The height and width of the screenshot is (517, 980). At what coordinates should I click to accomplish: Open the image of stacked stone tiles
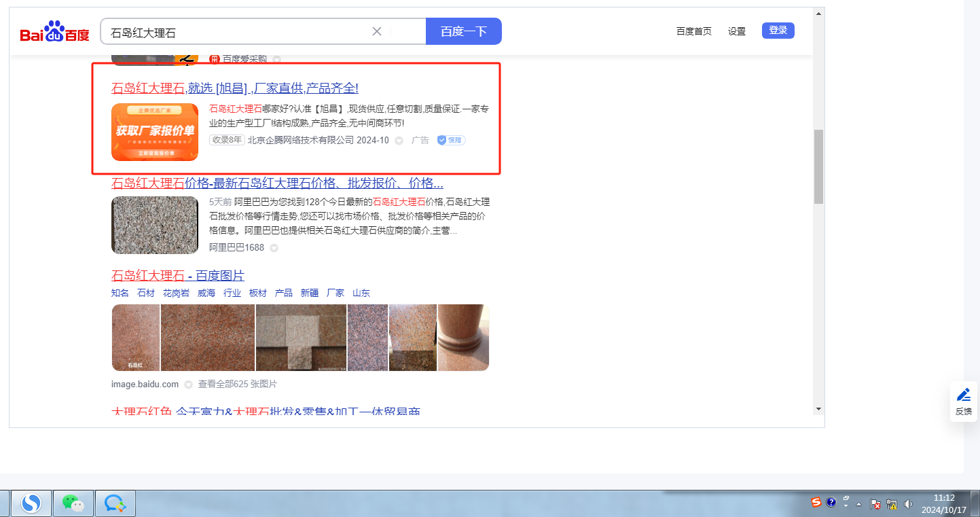[x=301, y=338]
